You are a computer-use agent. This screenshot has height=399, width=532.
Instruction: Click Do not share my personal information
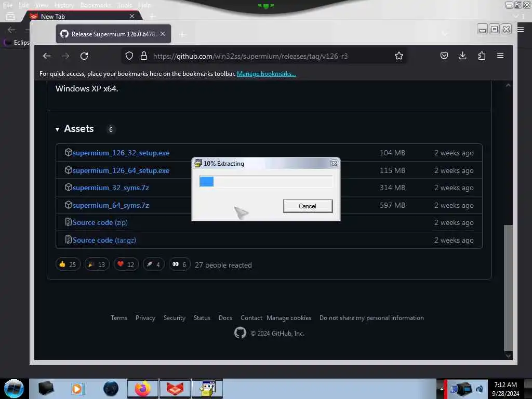pos(371,318)
